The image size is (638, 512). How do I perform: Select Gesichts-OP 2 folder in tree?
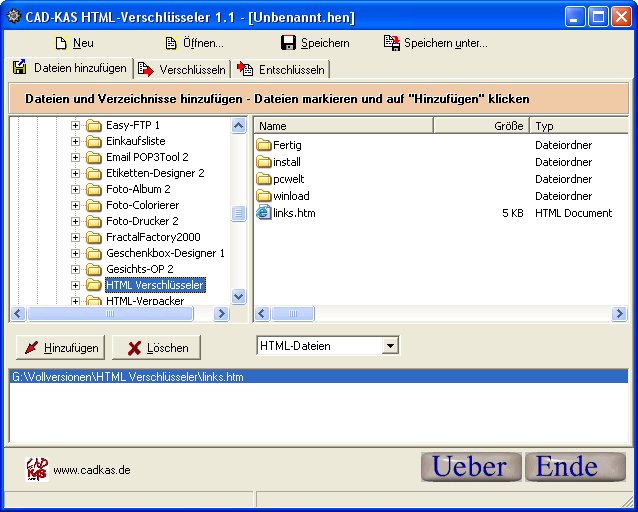coord(139,269)
